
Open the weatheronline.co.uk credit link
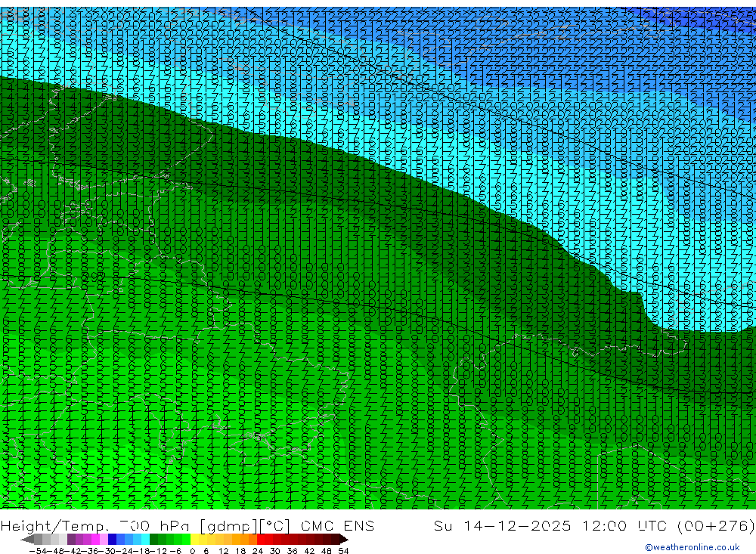pyautogui.click(x=692, y=547)
